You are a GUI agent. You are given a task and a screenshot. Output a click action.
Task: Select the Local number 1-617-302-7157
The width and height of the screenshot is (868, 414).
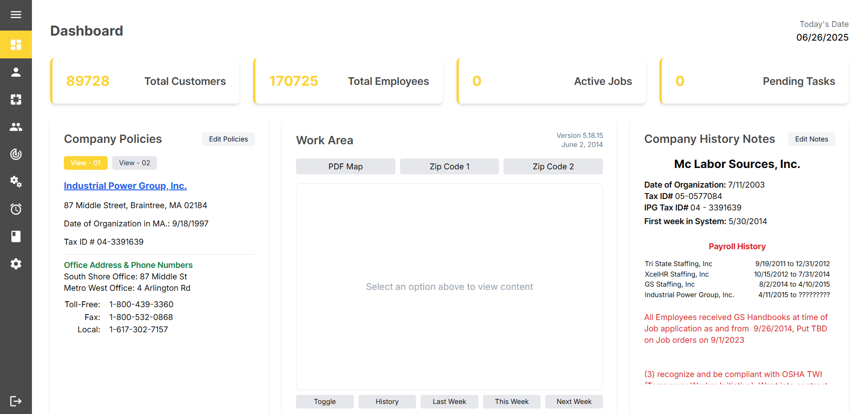[x=139, y=330]
